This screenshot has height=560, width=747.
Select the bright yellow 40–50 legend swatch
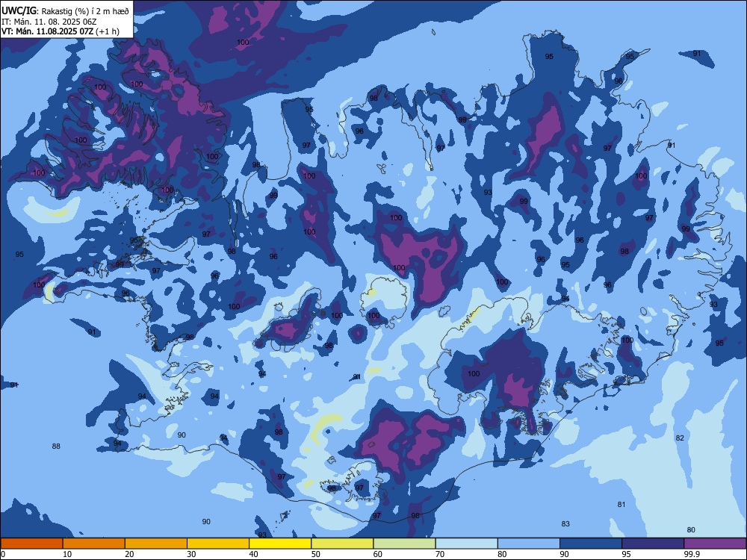pos(280,544)
